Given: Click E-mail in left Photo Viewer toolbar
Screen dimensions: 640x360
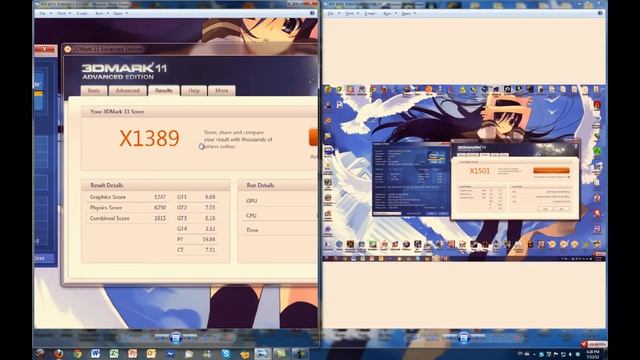Looking at the screenshot, I should click(82, 13).
